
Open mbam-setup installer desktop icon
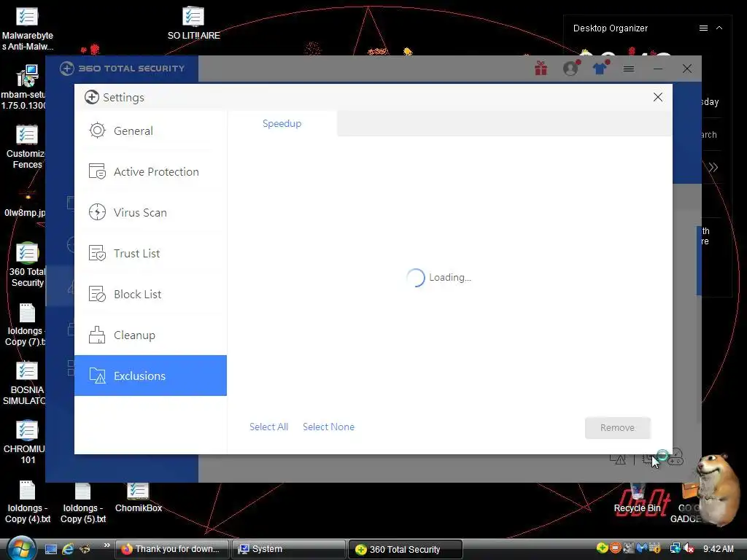(x=24, y=87)
